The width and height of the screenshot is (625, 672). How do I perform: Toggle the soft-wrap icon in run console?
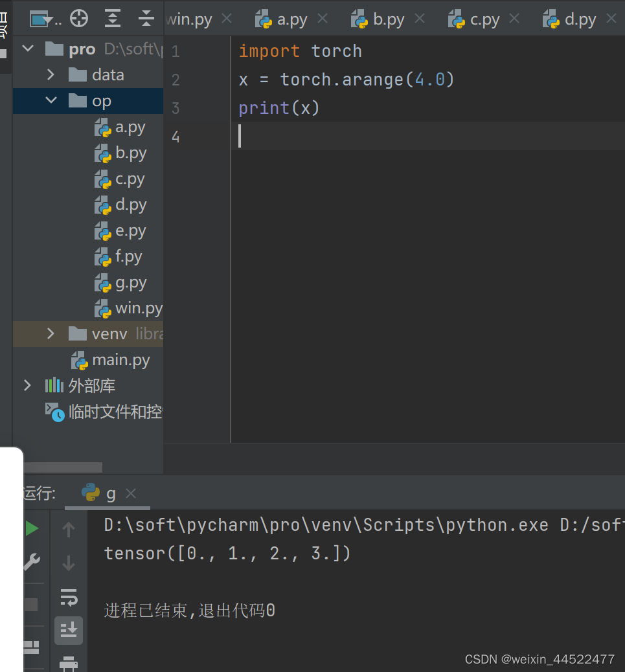tap(69, 596)
